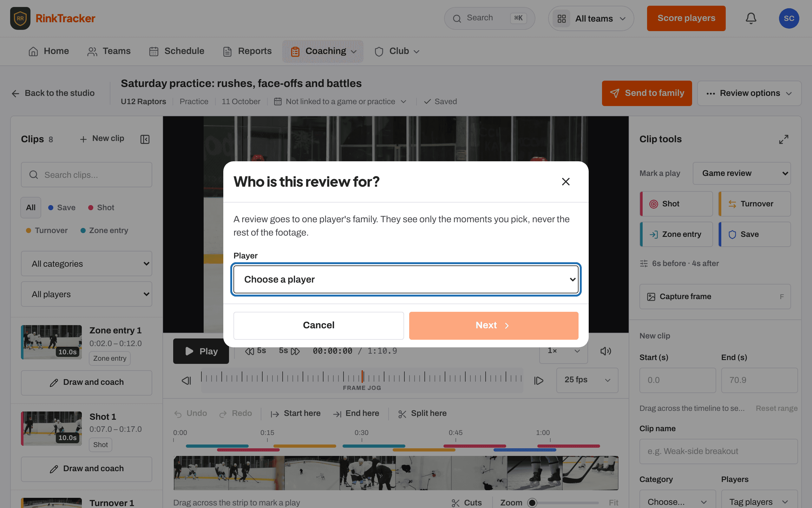
Task: Mark a Turnover play in Clip tools
Action: [754, 204]
